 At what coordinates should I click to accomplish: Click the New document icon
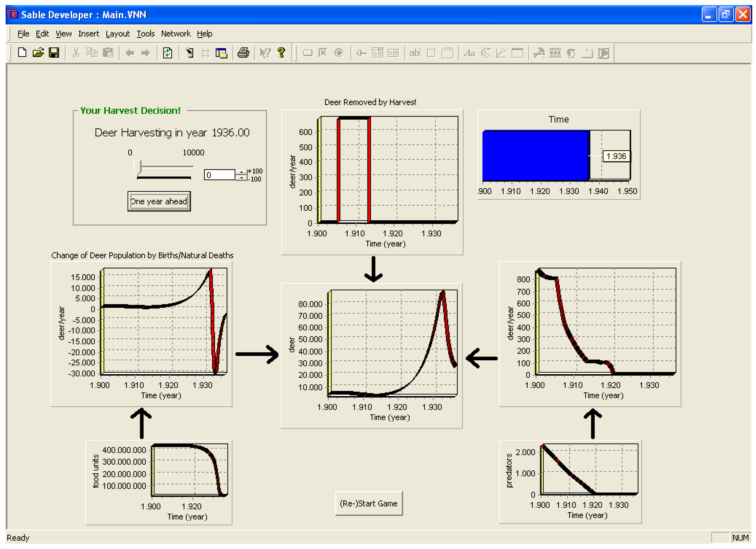click(22, 53)
